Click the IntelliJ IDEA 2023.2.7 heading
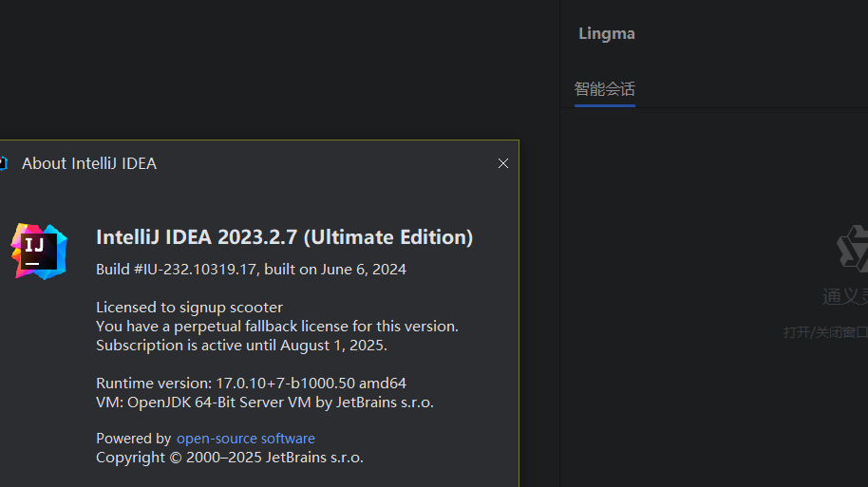868x487 pixels. pos(284,236)
